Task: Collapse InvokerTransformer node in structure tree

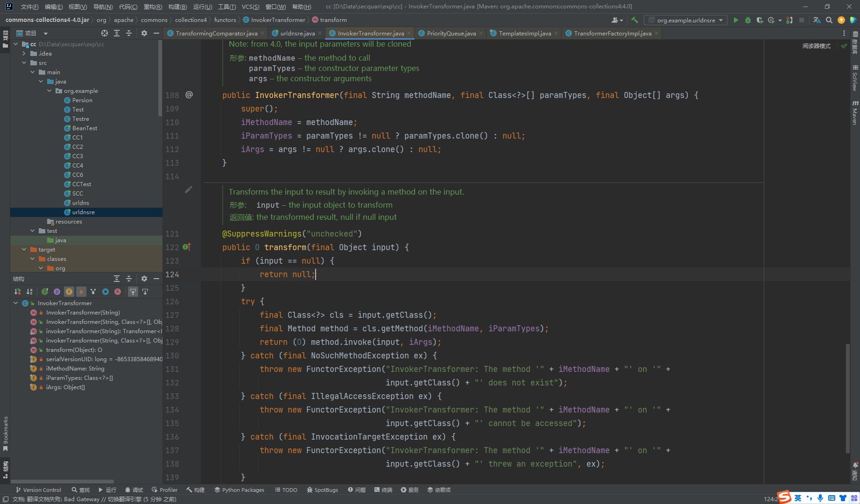Action: pyautogui.click(x=15, y=303)
